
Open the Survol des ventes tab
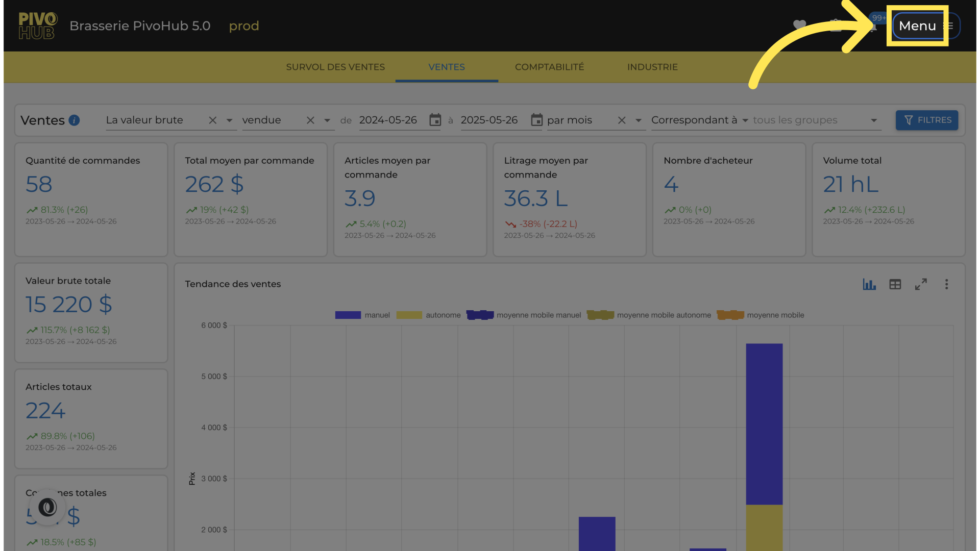(335, 67)
